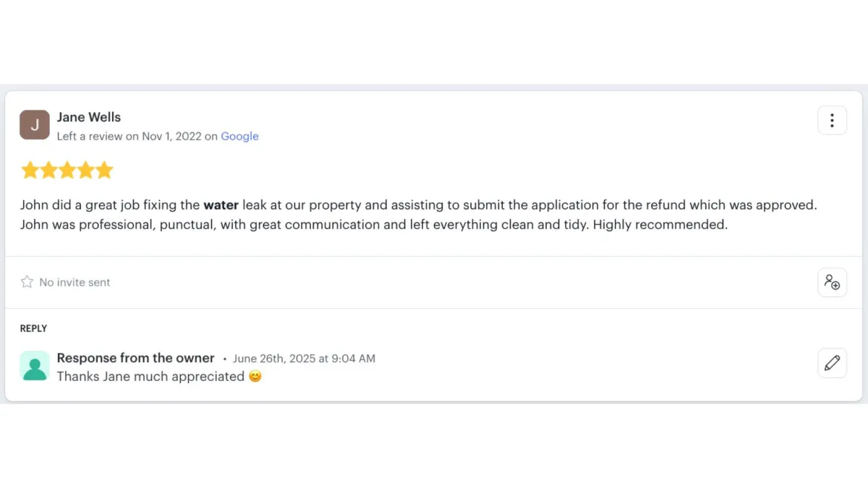Viewport: 868px width, 488px height.
Task: Open the three-dot review options menu
Action: (x=832, y=120)
